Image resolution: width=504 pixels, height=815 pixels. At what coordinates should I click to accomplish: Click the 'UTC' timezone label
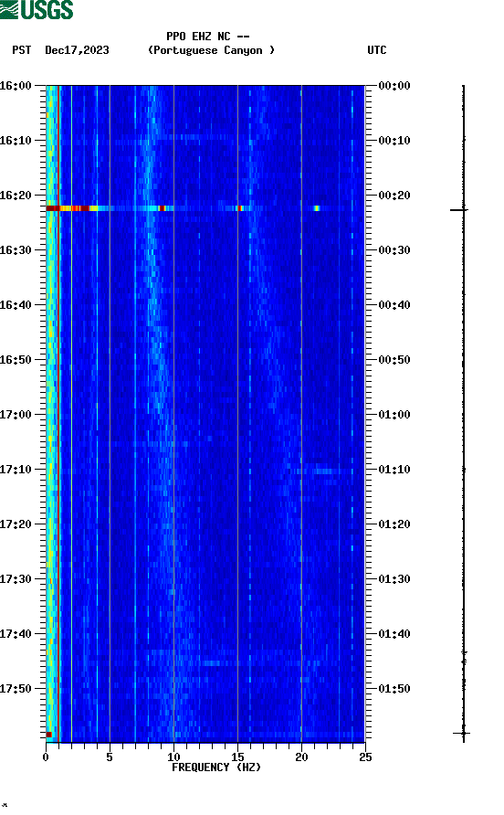(377, 50)
